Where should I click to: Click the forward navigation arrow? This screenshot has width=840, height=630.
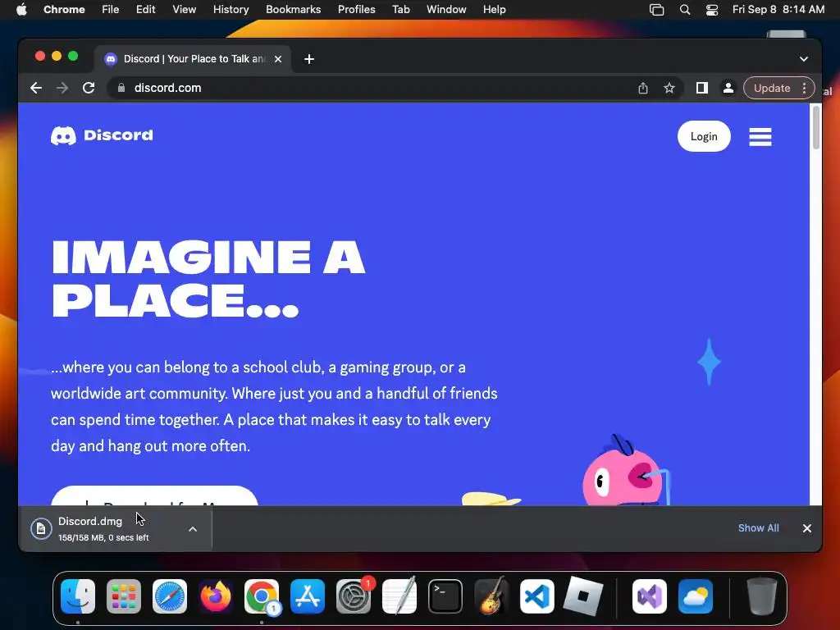[62, 88]
